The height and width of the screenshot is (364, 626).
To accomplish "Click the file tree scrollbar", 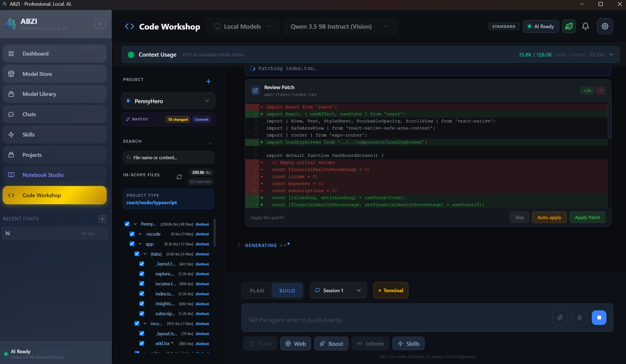I will tap(215, 233).
